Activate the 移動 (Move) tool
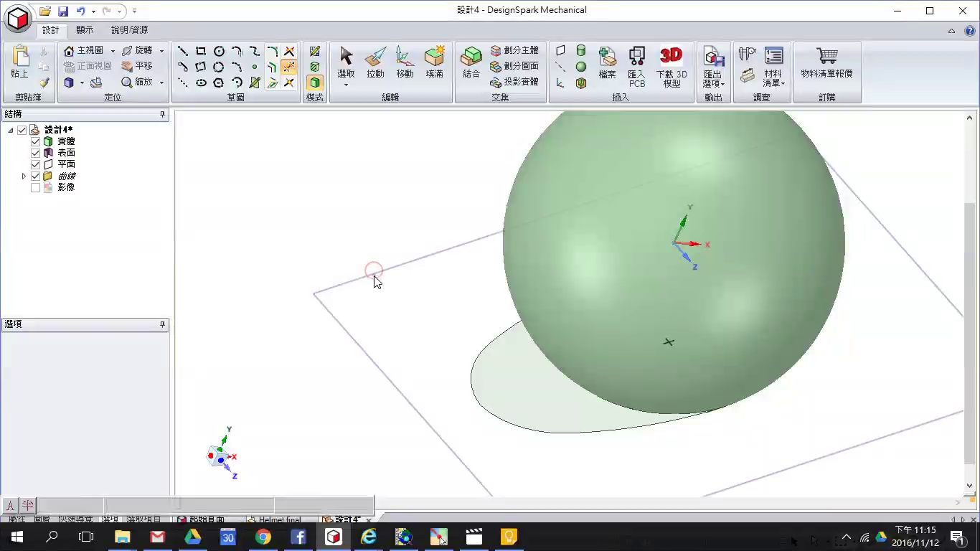 point(405,62)
